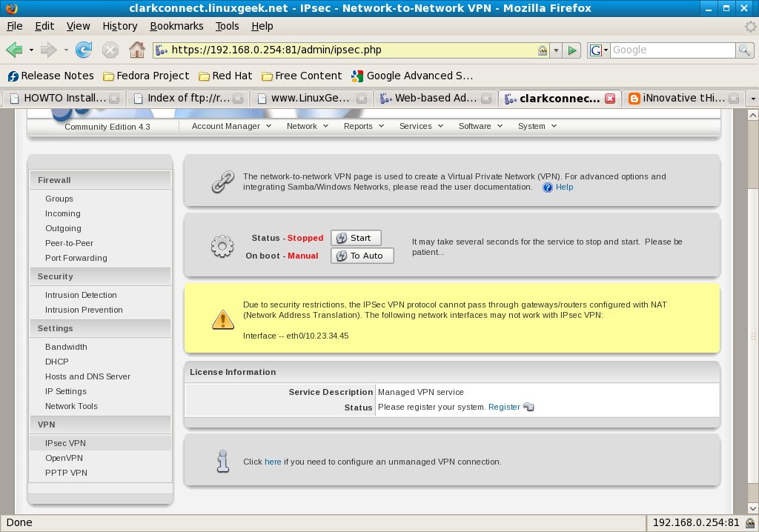
Task: Open Port Forwarding in the sidebar
Action: pyautogui.click(x=76, y=258)
